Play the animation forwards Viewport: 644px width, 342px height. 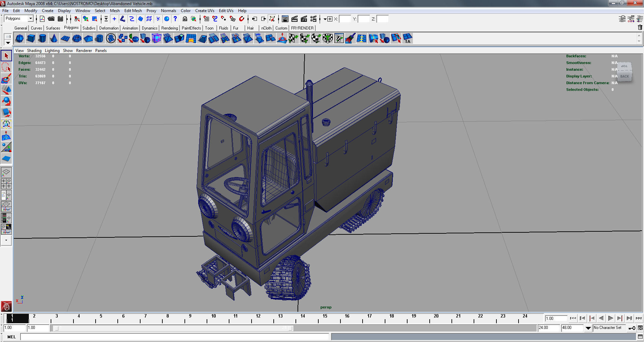point(610,319)
